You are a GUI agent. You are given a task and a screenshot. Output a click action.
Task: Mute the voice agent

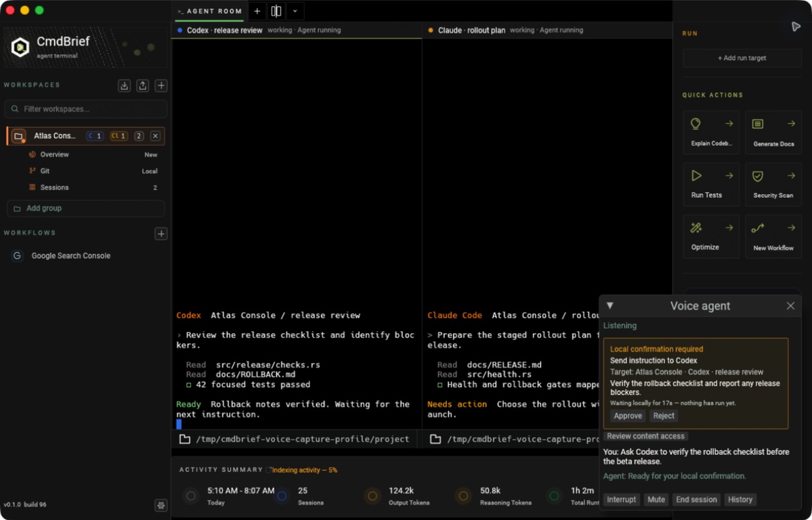(x=656, y=500)
